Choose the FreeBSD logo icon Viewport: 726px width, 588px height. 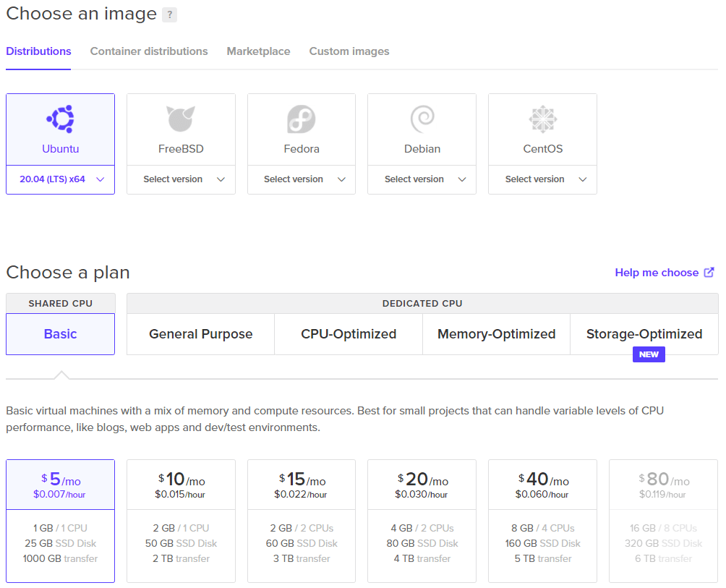tap(181, 119)
